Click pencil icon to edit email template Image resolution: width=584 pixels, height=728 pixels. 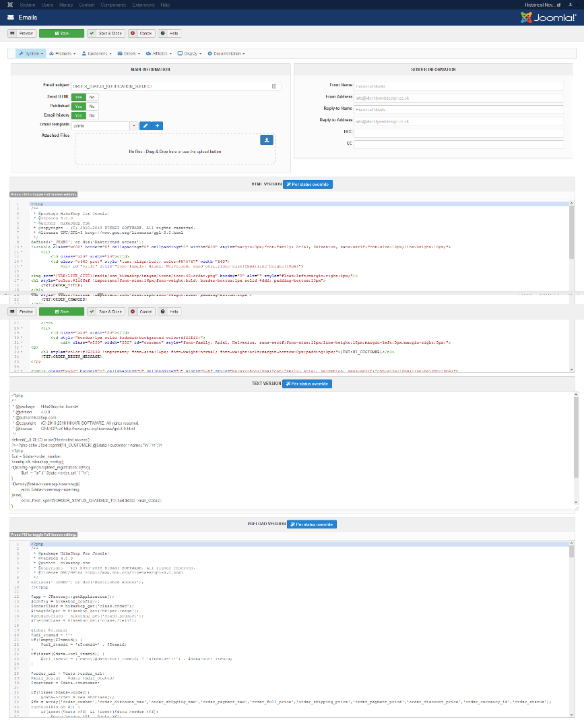tap(145, 126)
